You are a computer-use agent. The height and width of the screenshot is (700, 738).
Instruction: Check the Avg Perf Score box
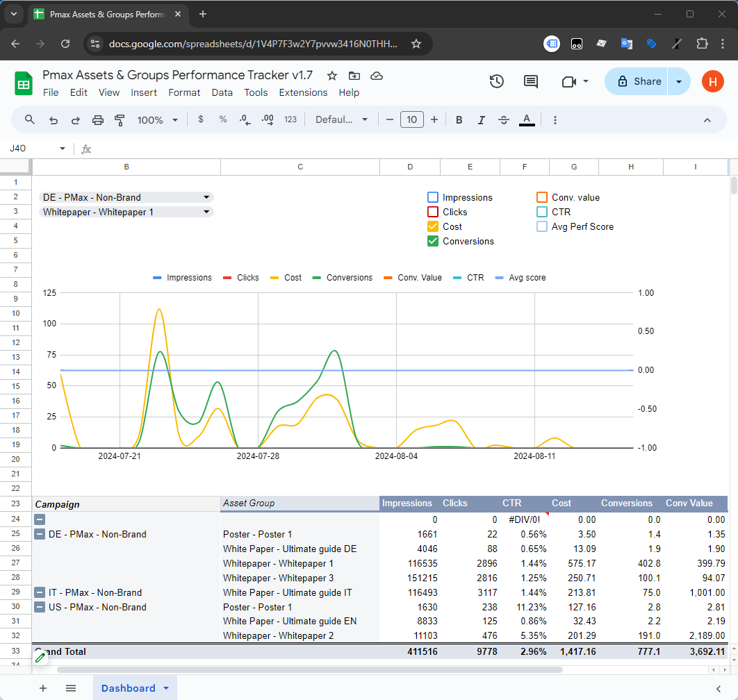[541, 226]
